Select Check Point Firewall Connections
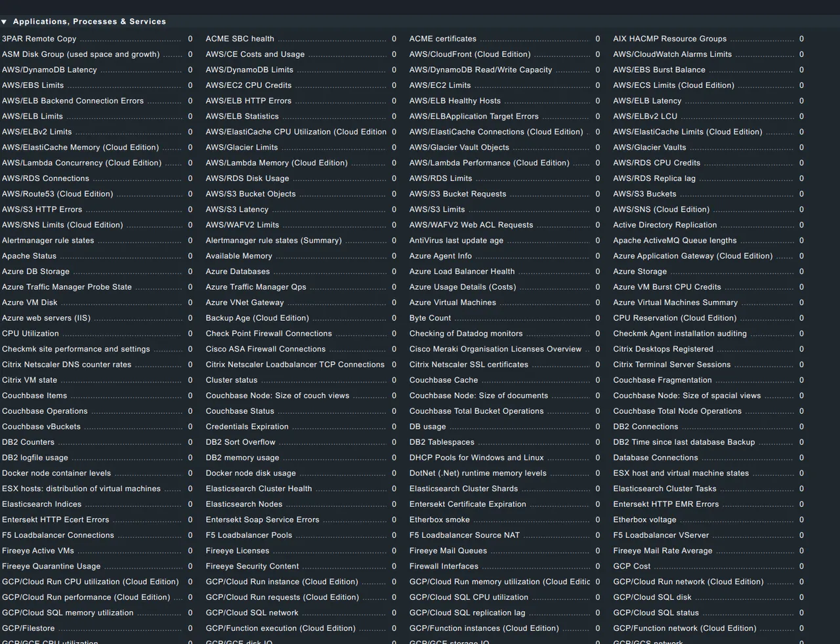The width and height of the screenshot is (840, 644). tap(268, 334)
